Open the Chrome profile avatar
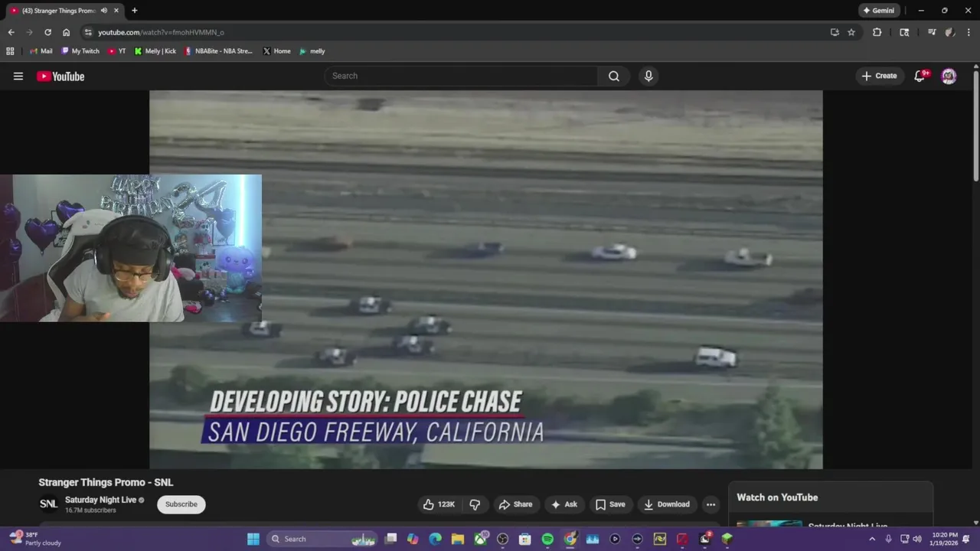Viewport: 980px width, 551px height. (949, 32)
